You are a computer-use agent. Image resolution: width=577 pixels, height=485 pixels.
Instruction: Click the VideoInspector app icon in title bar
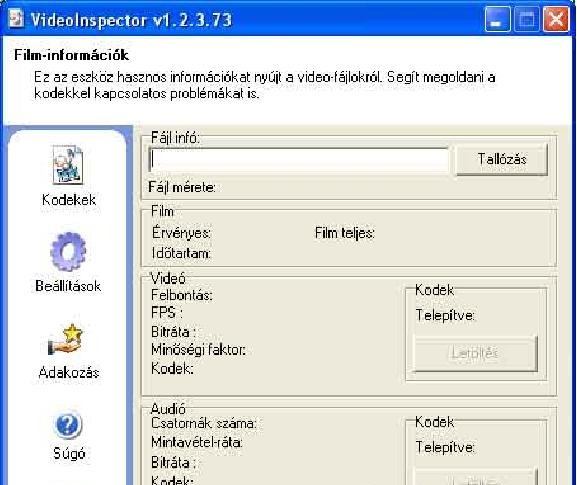16,18
